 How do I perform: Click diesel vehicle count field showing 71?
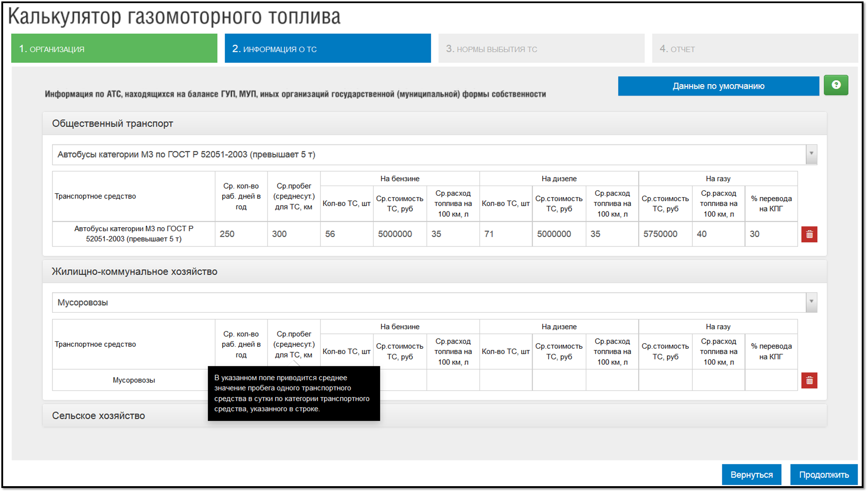(505, 234)
